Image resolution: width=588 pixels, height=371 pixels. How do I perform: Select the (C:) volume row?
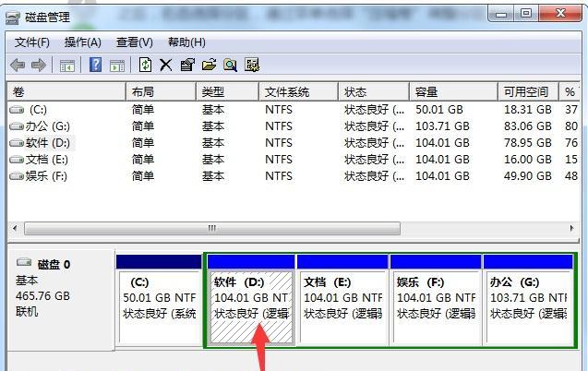click(x=294, y=110)
